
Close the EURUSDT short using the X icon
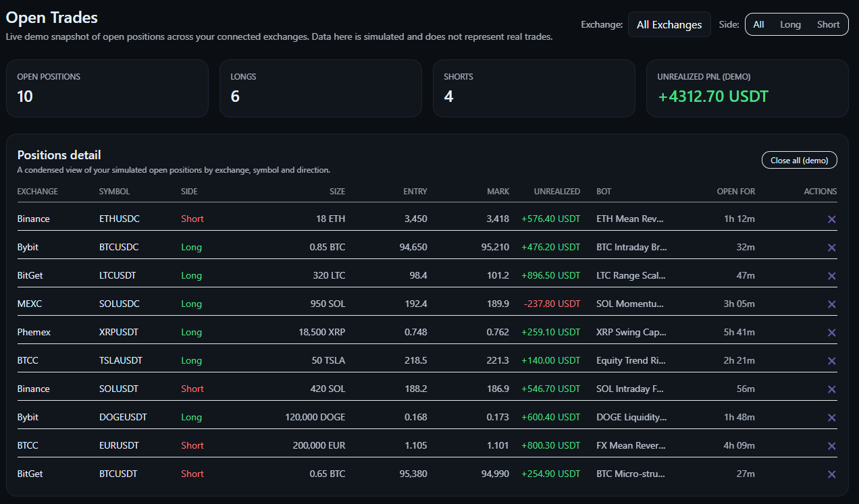[x=832, y=445]
